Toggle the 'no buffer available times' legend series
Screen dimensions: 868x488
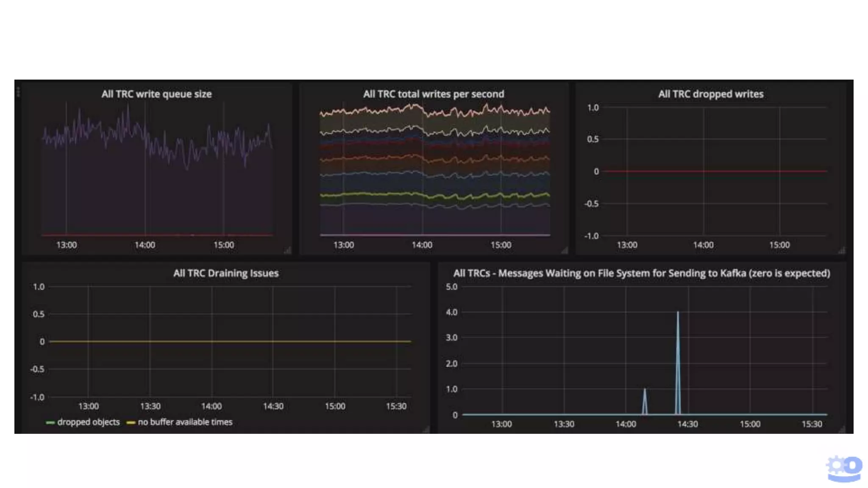185,422
